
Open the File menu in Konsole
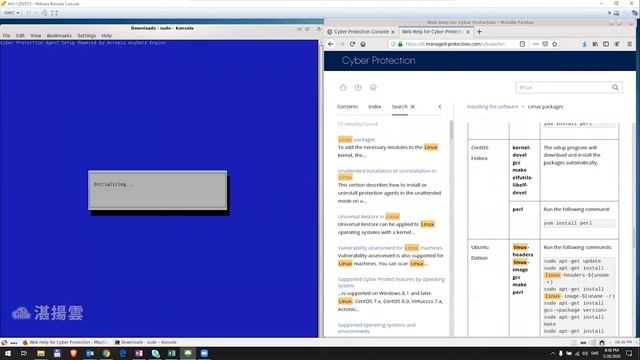click(x=7, y=36)
